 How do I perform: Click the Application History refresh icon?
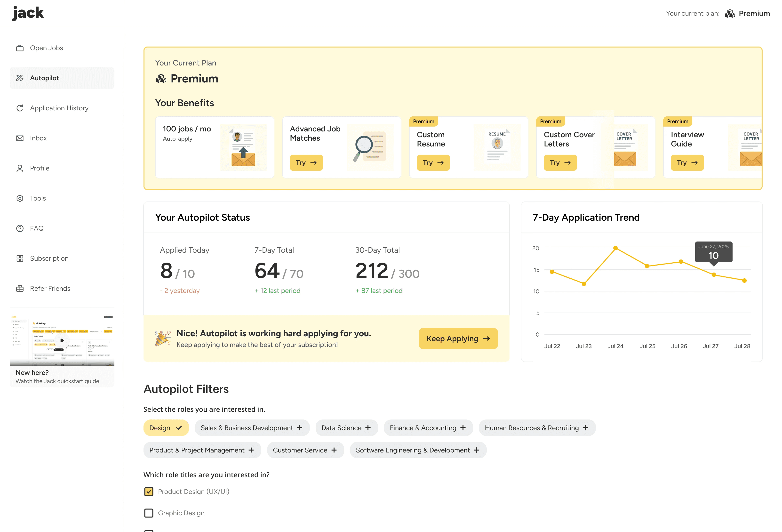20,108
